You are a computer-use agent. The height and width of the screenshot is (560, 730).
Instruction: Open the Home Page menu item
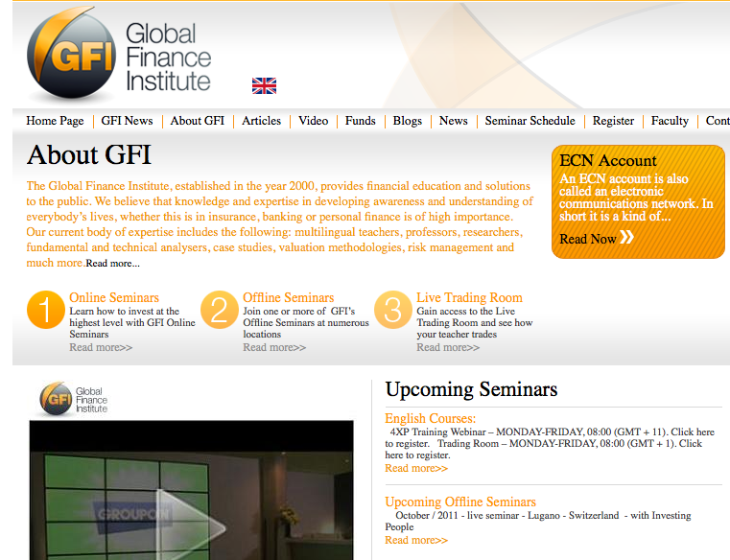coord(55,121)
